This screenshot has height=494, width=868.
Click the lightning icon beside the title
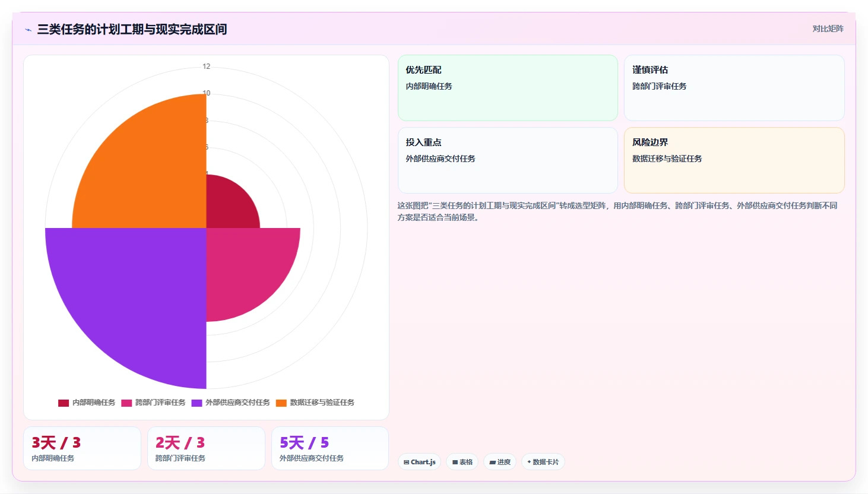click(28, 30)
